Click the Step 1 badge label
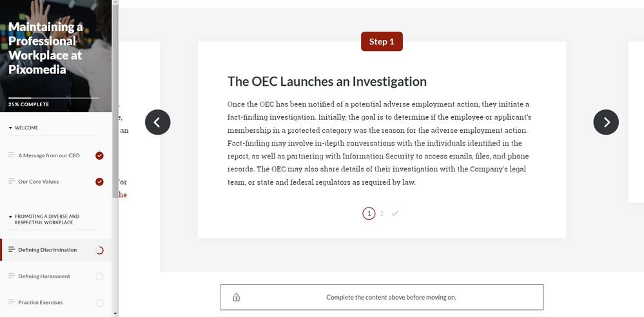644x317 pixels. click(382, 41)
